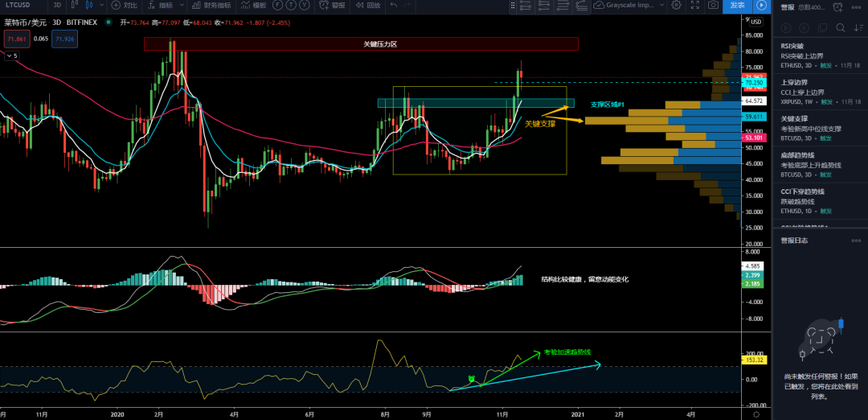Image resolution: width=868 pixels, height=420 pixels.
Task: Click the blue play icon beside 发表
Action: click(762, 5)
